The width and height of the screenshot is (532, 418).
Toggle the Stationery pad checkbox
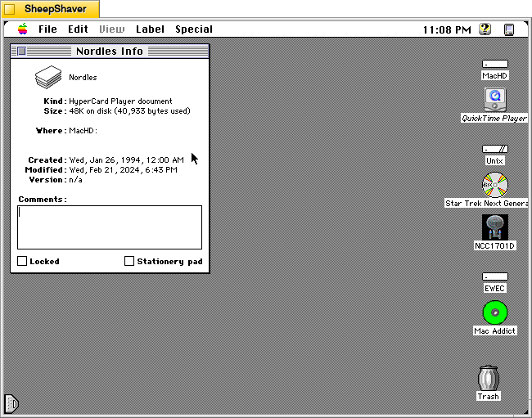click(129, 261)
